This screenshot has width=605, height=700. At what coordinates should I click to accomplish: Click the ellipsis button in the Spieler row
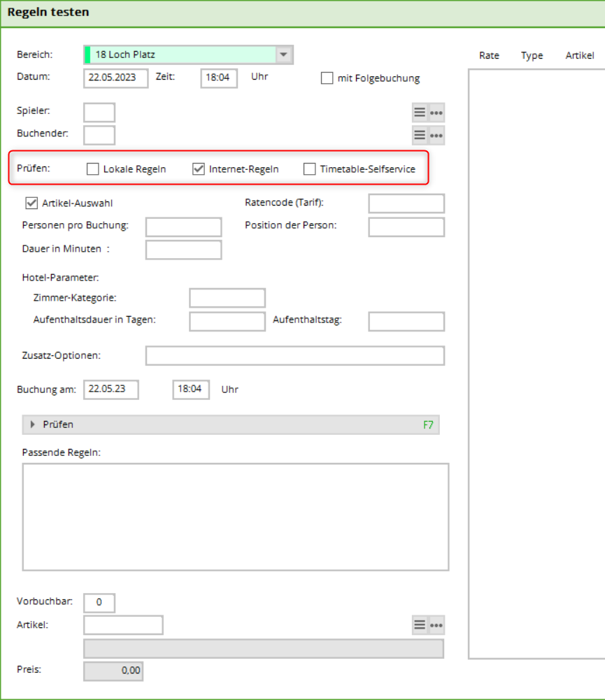point(436,113)
